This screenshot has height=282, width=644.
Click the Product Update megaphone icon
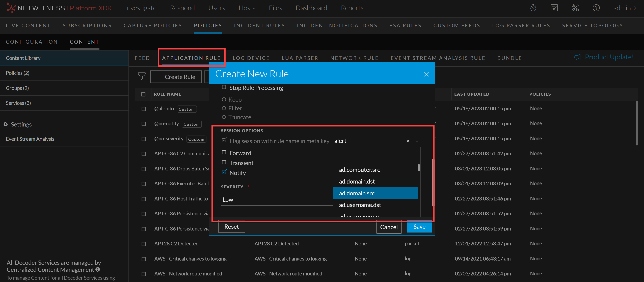[577, 57]
